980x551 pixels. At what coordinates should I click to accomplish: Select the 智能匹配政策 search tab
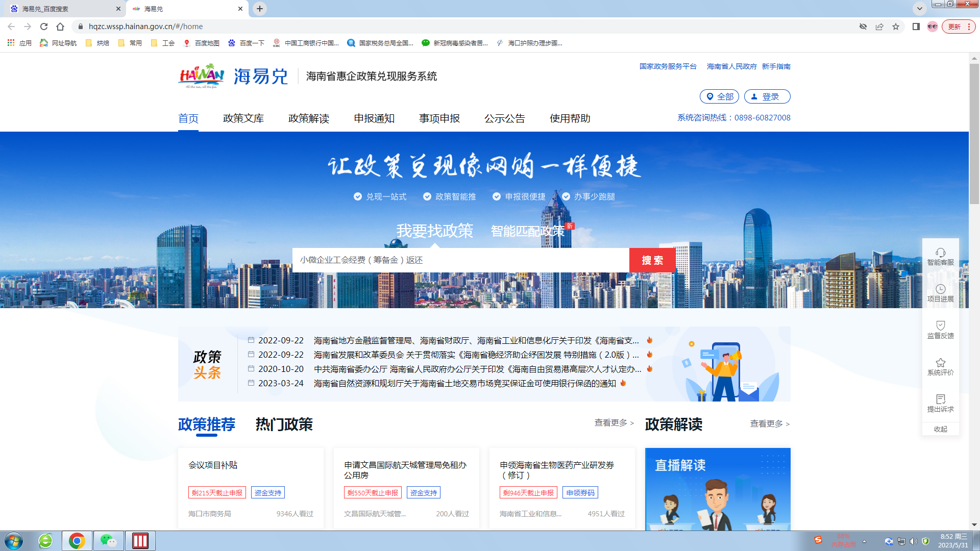pyautogui.click(x=528, y=231)
